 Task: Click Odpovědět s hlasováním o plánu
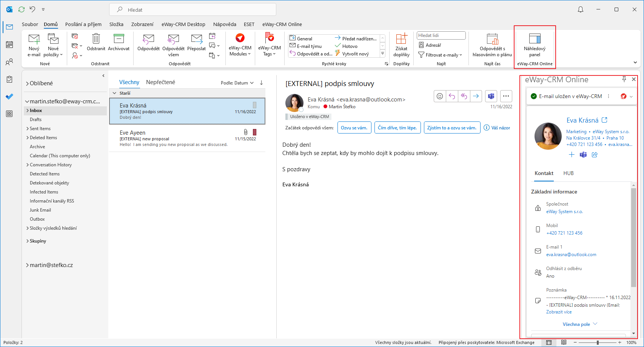coord(492,45)
